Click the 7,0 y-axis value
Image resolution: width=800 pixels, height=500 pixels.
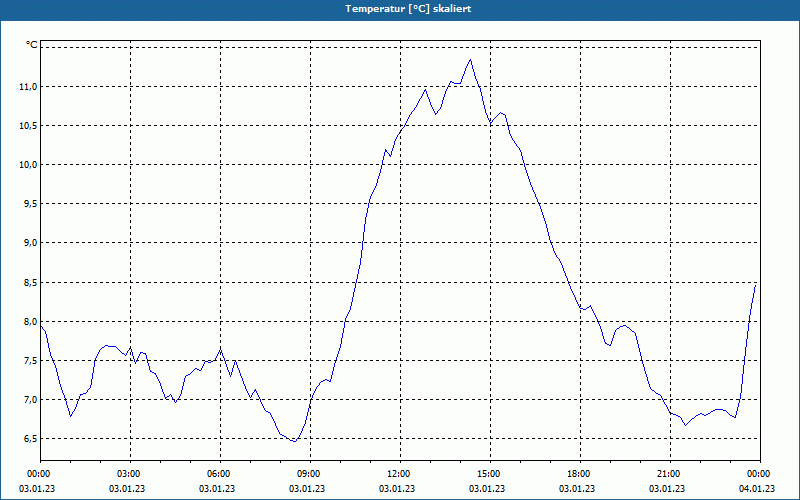(30, 399)
